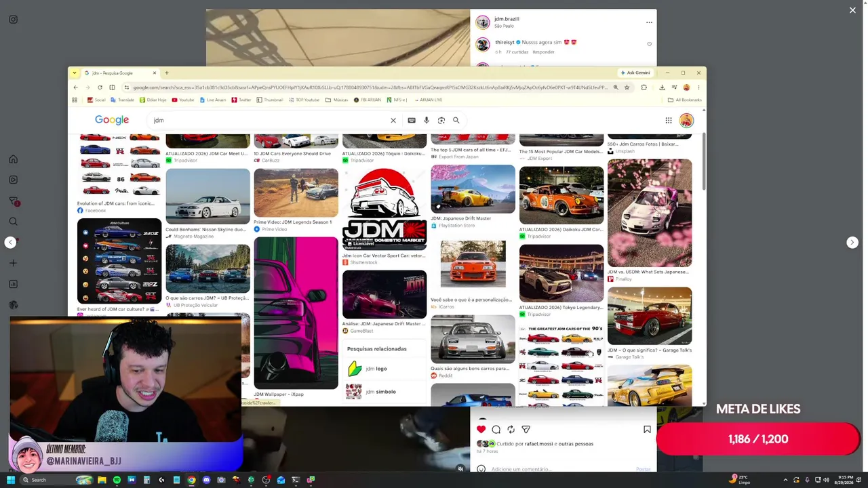
Task: Expand the Chrome tab search dropdown
Action: [x=75, y=73]
